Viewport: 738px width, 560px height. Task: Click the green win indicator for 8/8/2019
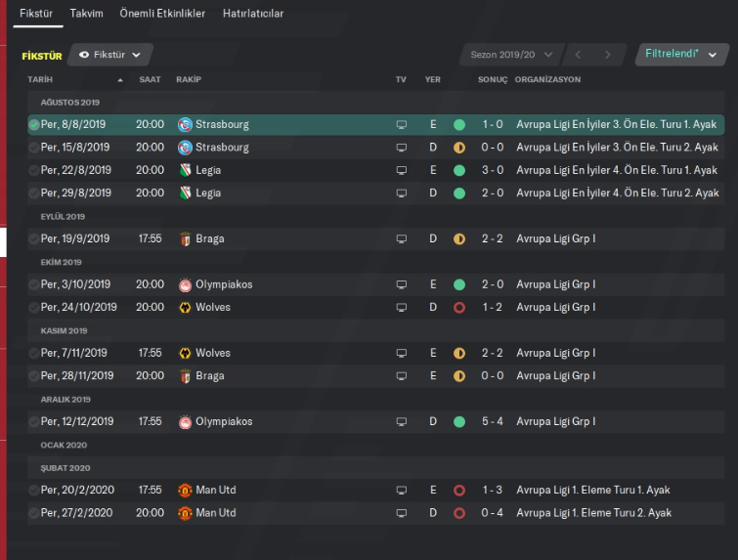point(459,125)
